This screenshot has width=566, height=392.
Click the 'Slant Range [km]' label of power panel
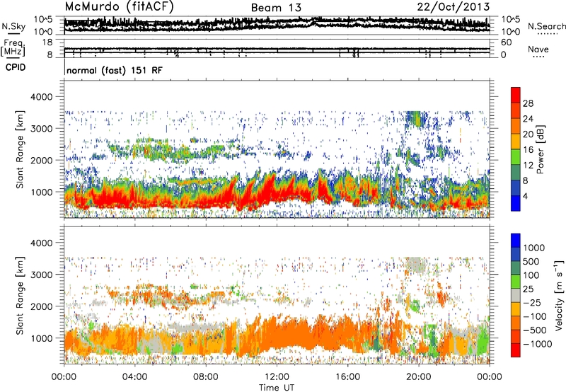[x=21, y=149]
